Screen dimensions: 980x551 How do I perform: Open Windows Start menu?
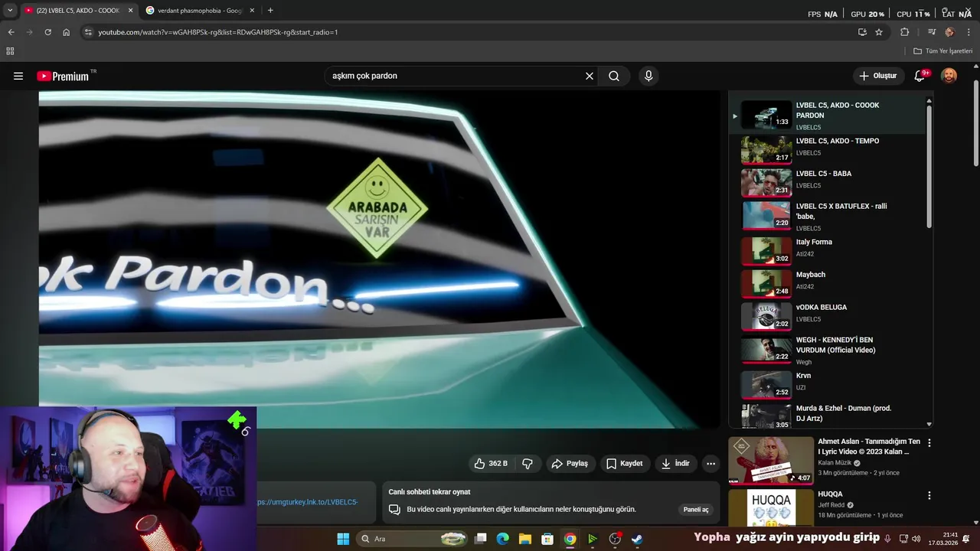(x=343, y=539)
